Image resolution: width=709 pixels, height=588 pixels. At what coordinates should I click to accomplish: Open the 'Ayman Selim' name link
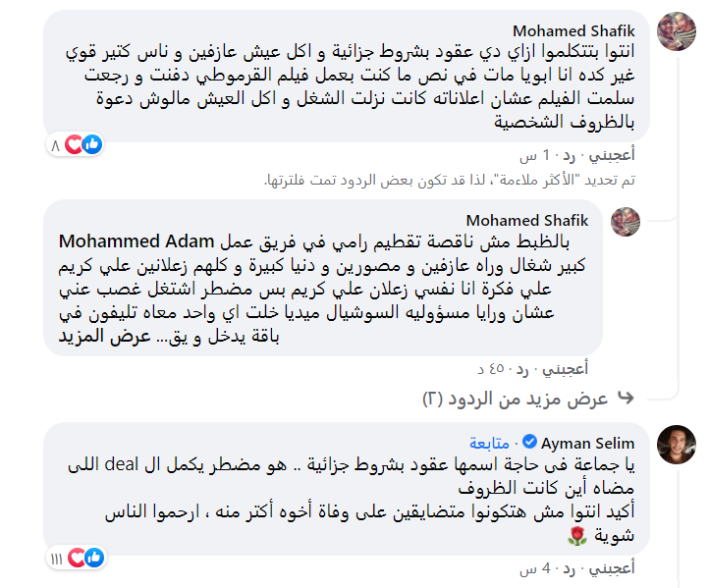[586, 444]
